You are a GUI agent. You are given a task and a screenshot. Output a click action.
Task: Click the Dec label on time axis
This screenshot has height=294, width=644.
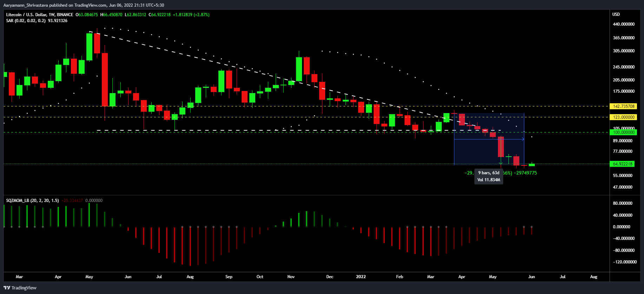[330, 277]
